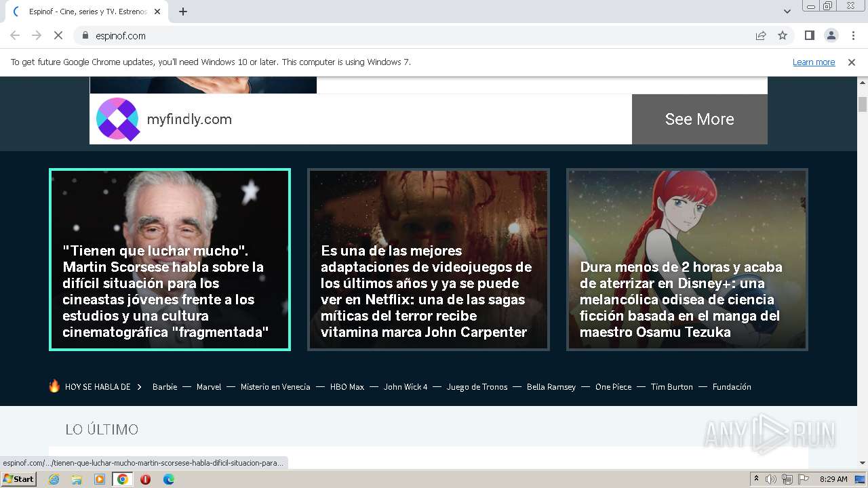
Task: Switch to Chrome taskbar button
Action: pyautogui.click(x=122, y=479)
